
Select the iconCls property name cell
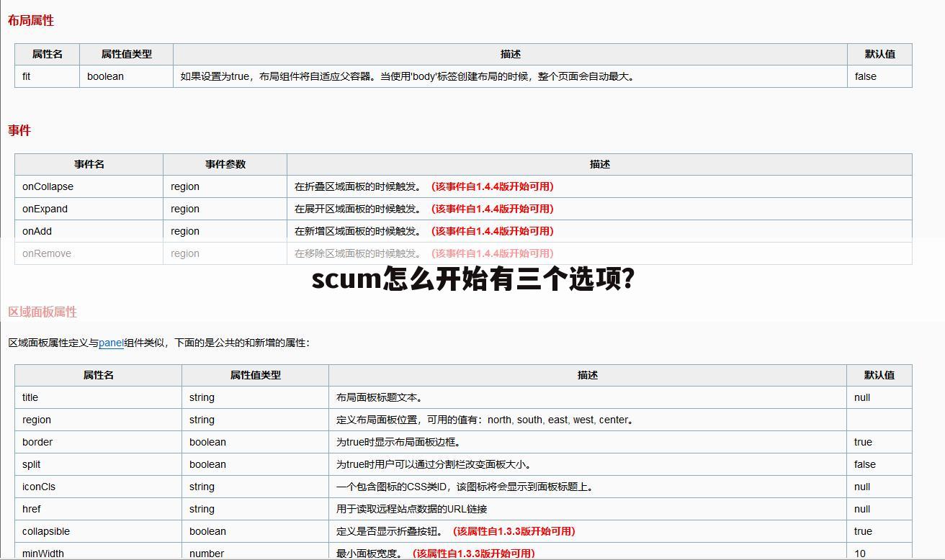click(99, 487)
